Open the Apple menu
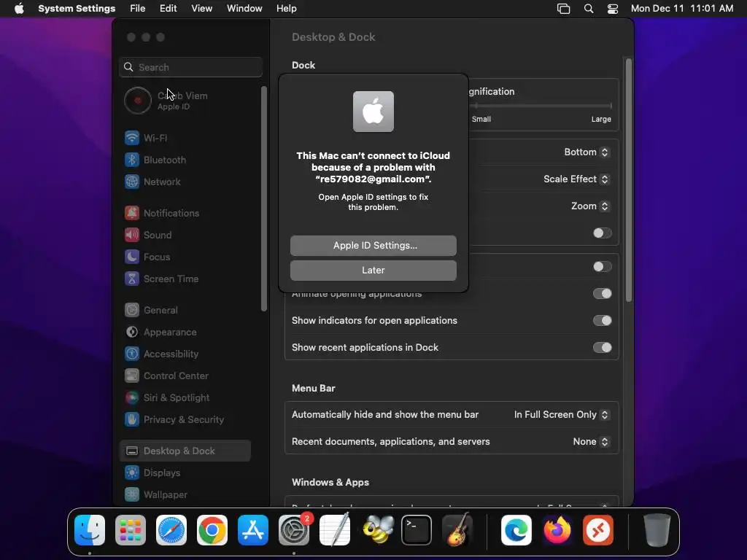The image size is (747, 560). click(19, 9)
